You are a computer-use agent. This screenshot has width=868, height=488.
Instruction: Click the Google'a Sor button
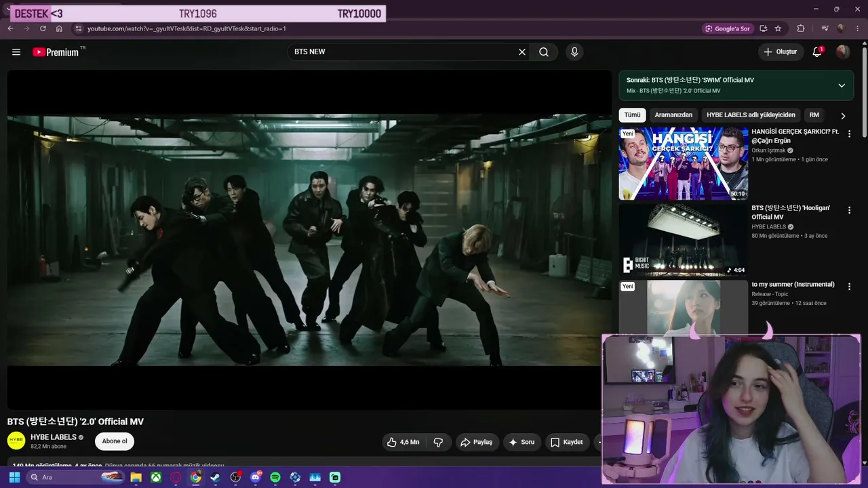coord(728,28)
